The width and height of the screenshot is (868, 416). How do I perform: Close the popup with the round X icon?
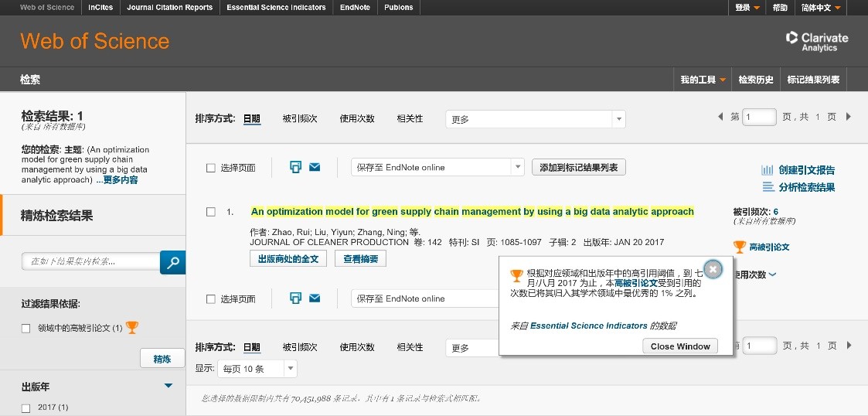pos(713,269)
